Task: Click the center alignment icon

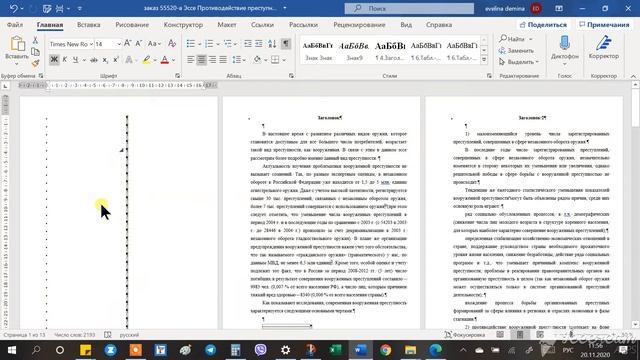Action: click(x=201, y=60)
